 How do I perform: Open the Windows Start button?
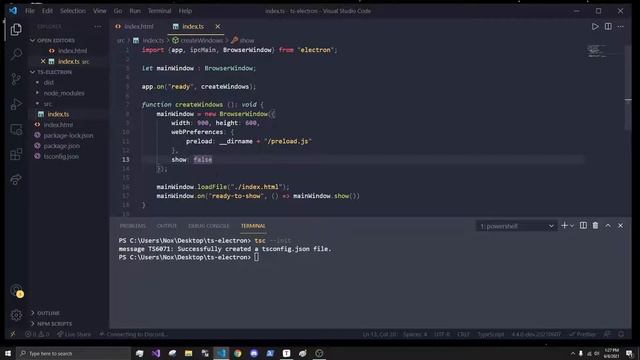(8, 353)
